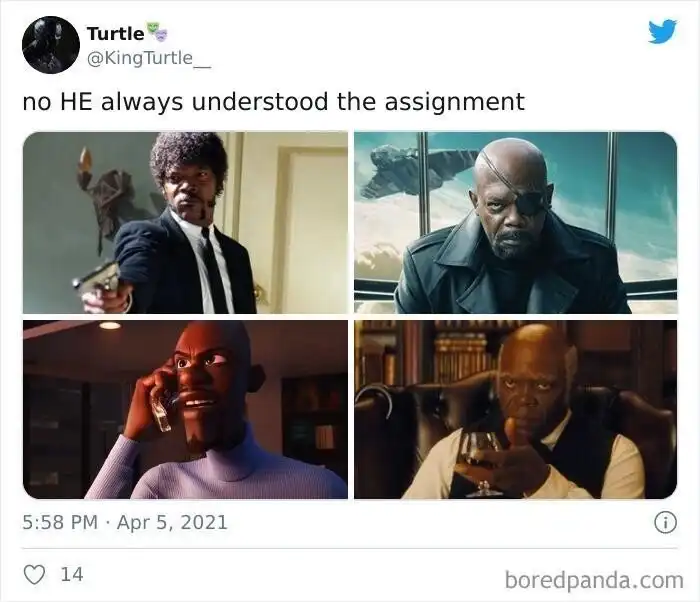
Task: Click the brandy glass in bottom-right photo
Action: [481, 464]
